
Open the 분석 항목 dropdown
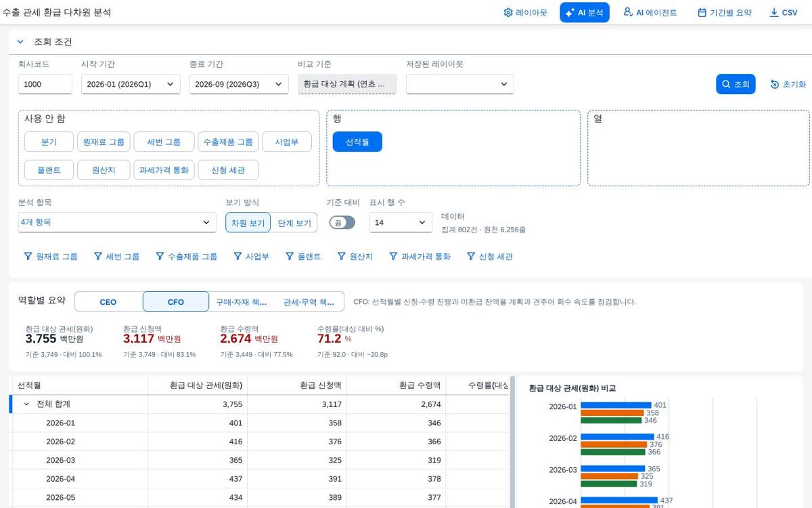pyautogui.click(x=117, y=222)
